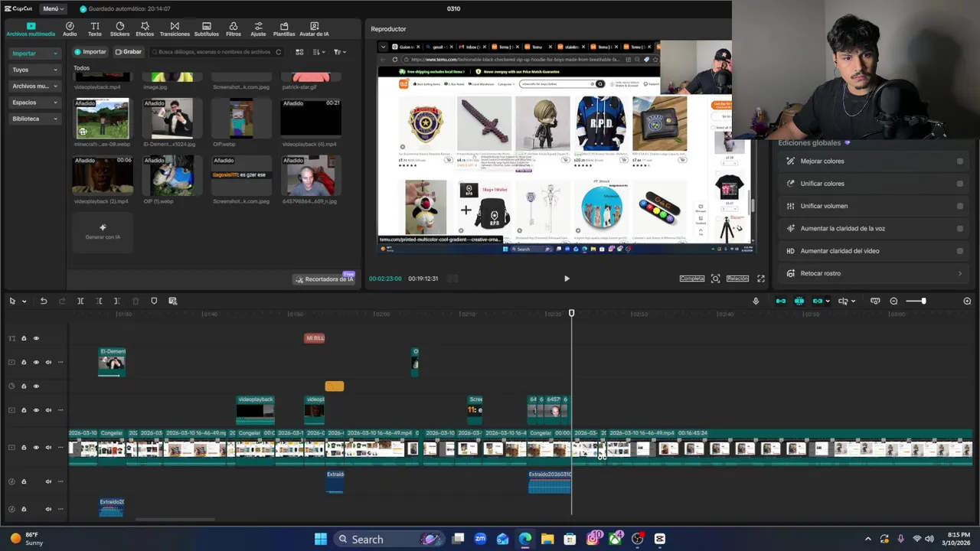This screenshot has width=980, height=551.
Task: Open CapCut from the taskbar
Action: (660, 540)
